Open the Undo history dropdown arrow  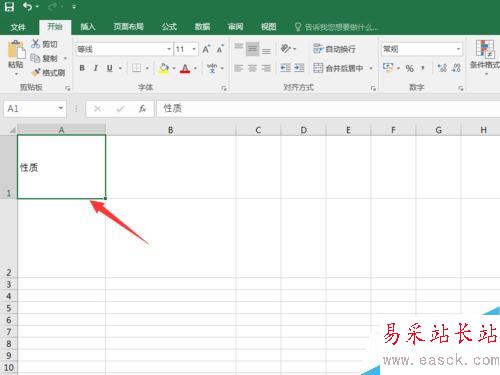37,7
